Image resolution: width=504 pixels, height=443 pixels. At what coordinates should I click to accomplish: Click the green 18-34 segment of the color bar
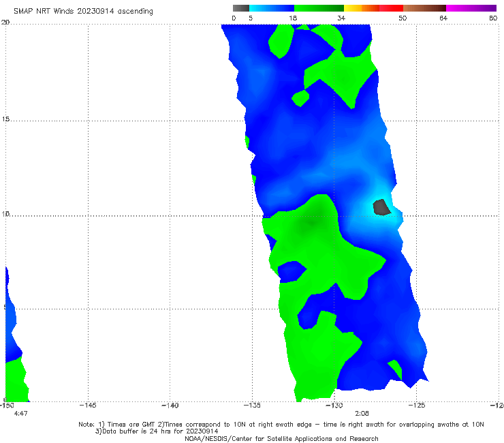point(319,8)
